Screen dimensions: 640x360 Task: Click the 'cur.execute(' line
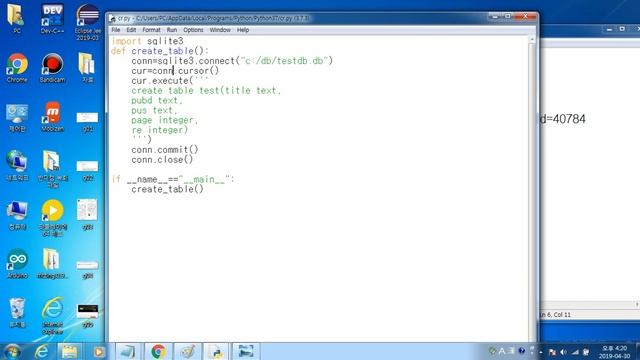coord(170,80)
